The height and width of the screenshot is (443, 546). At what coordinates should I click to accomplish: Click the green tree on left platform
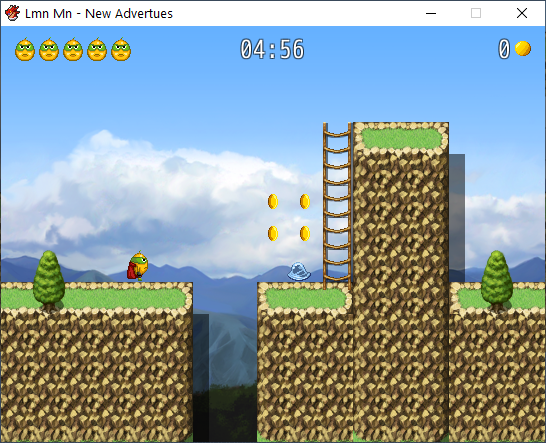tap(49, 280)
